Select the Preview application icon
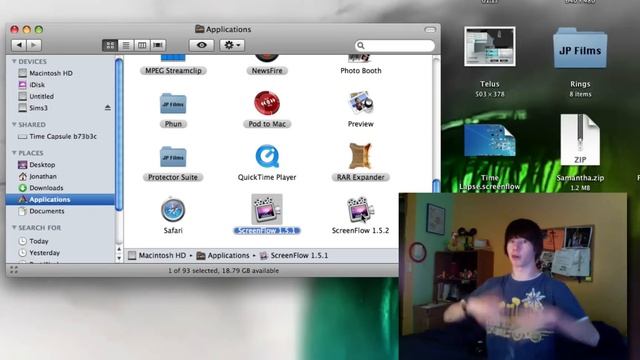This screenshot has width=640, height=360. [x=360, y=103]
